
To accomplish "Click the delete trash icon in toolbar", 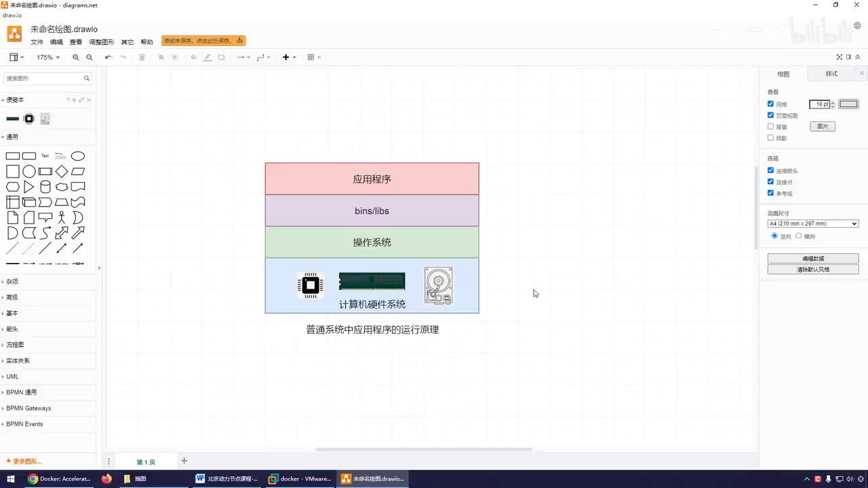I will tap(142, 58).
